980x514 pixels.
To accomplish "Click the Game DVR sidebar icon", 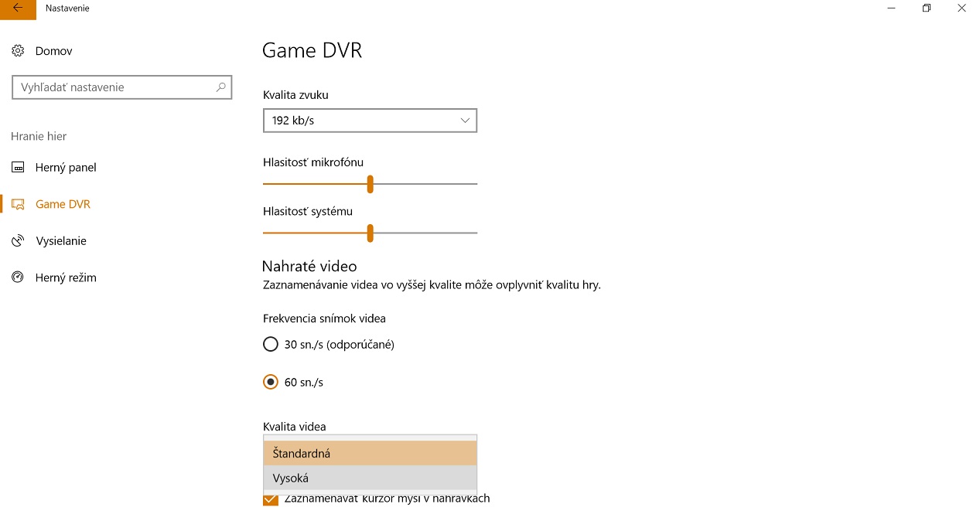I will coord(18,205).
